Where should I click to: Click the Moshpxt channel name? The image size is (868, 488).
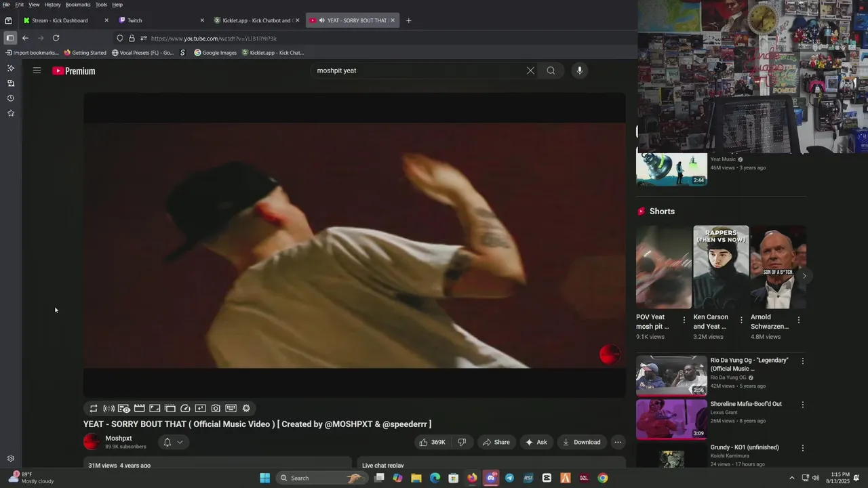click(119, 439)
